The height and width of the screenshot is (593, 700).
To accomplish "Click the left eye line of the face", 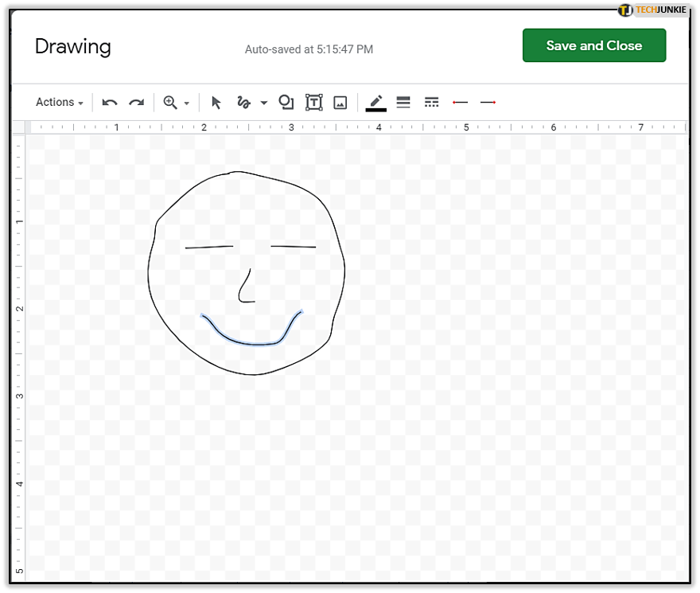I will tap(209, 247).
